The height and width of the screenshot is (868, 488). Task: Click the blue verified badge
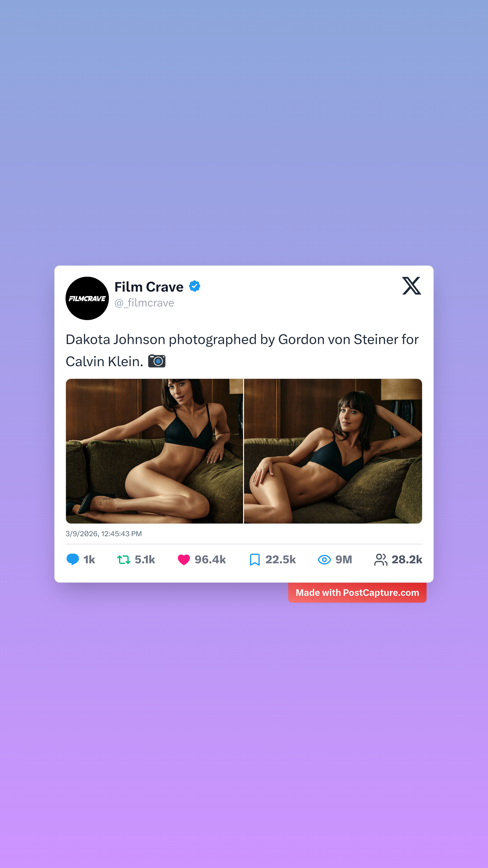pos(194,286)
